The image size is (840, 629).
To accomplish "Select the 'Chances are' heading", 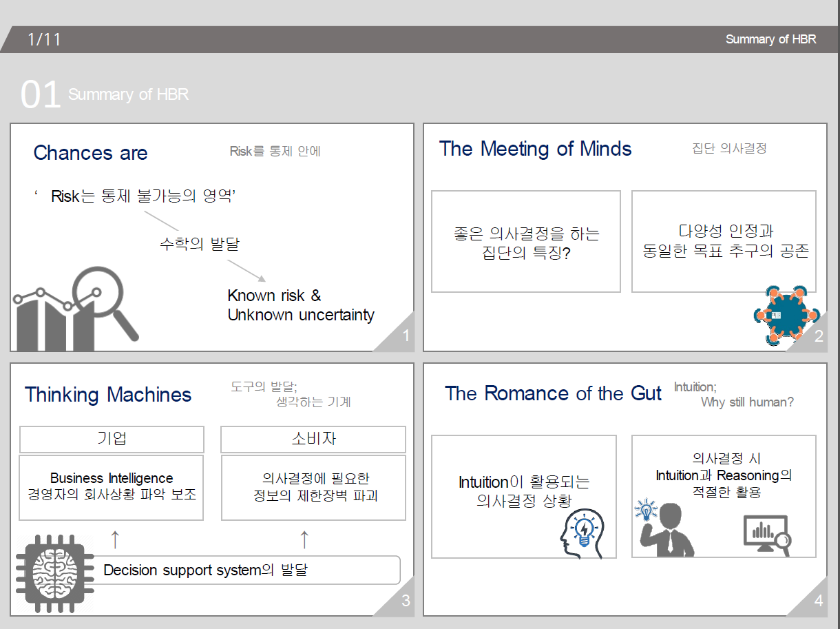I will [x=90, y=153].
